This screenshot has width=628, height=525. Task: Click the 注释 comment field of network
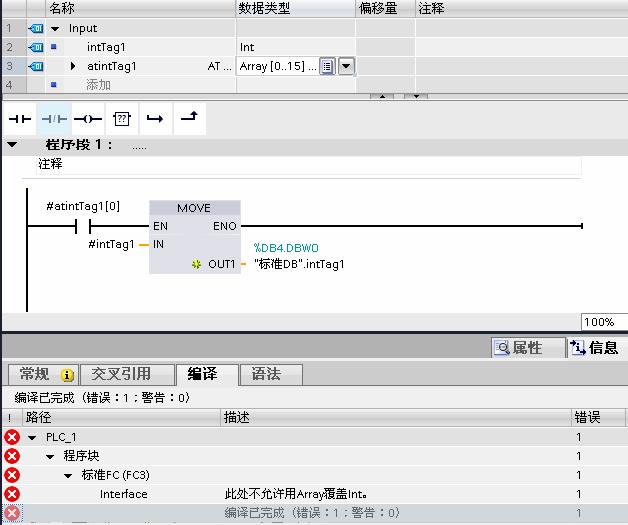point(308,165)
